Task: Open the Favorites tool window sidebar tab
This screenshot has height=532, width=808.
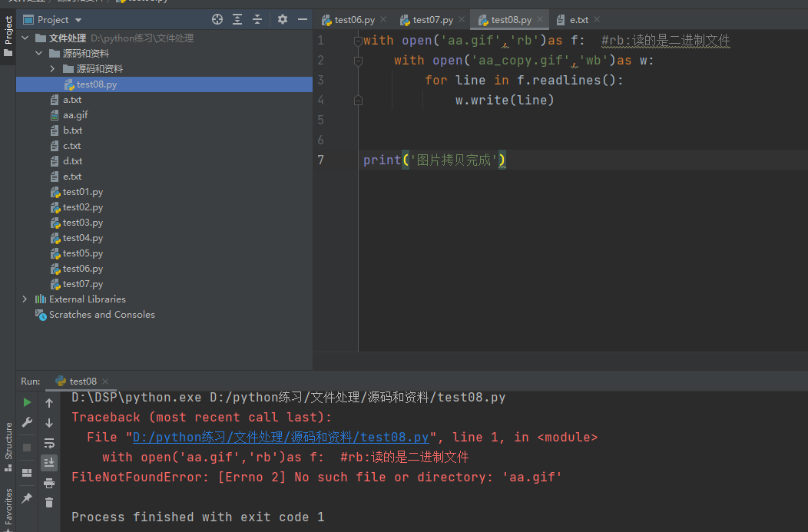Action: coord(8,509)
